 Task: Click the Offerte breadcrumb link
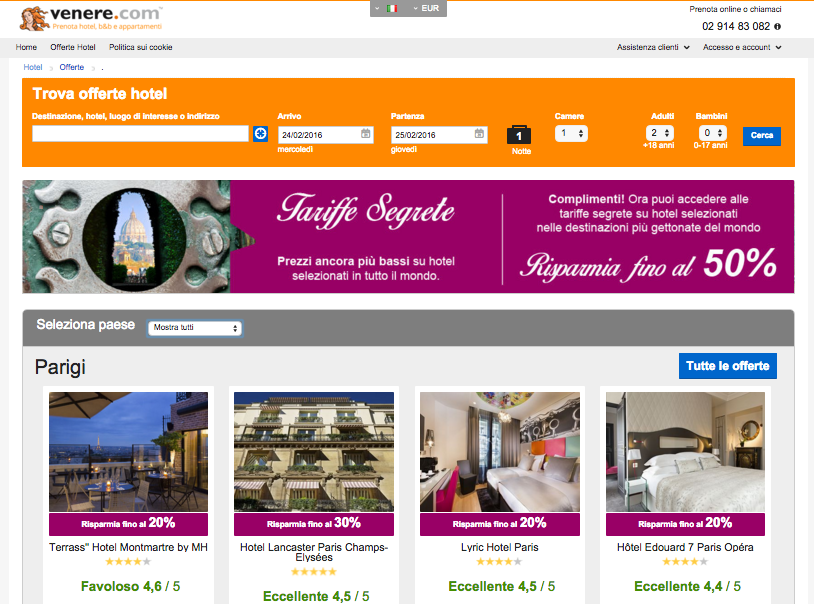coord(72,67)
